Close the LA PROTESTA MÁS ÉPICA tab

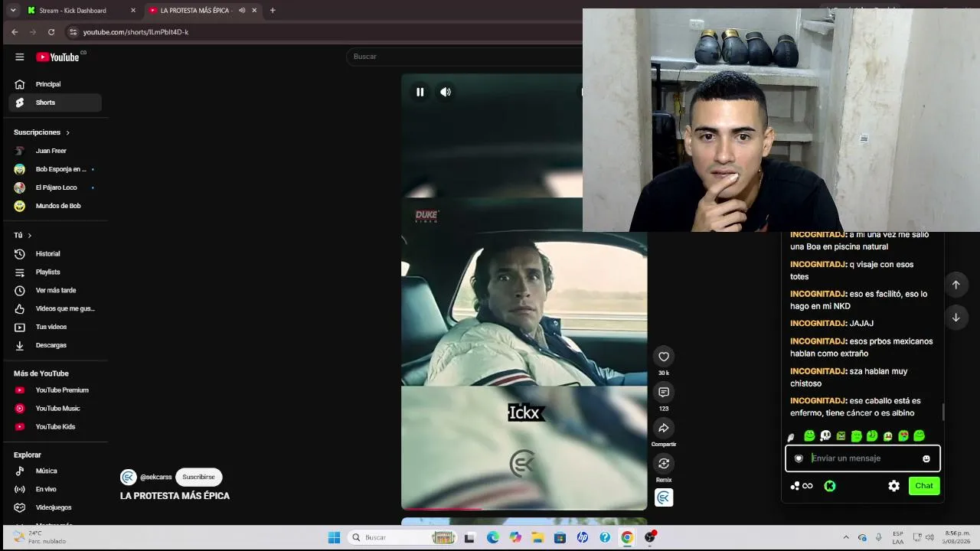[x=254, y=10]
